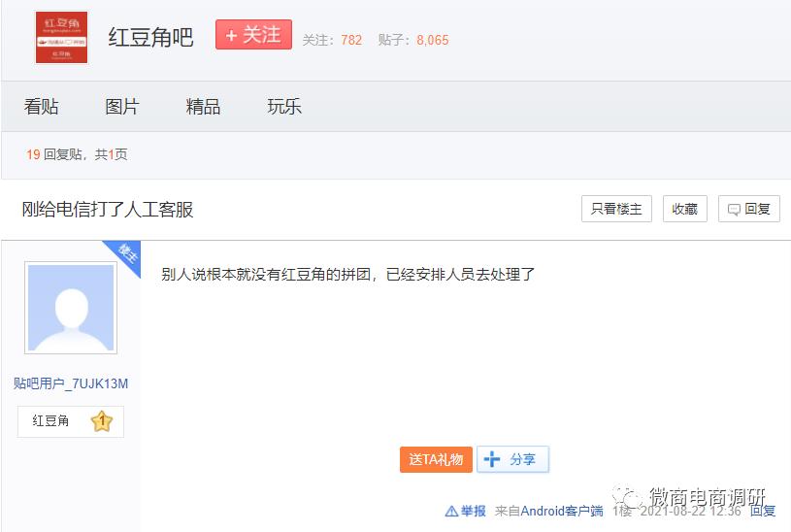Click the speech bubble icon in 回复 button
This screenshot has height=532, width=791.
pos(734,210)
